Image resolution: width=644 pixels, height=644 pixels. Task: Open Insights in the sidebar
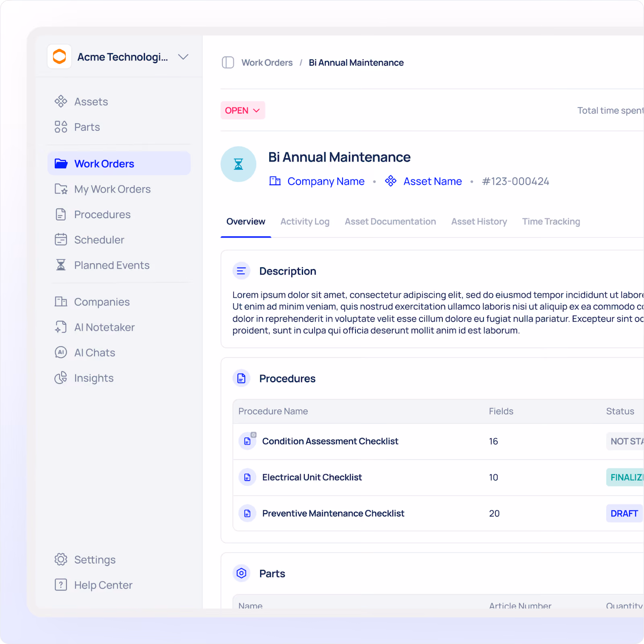point(119,378)
